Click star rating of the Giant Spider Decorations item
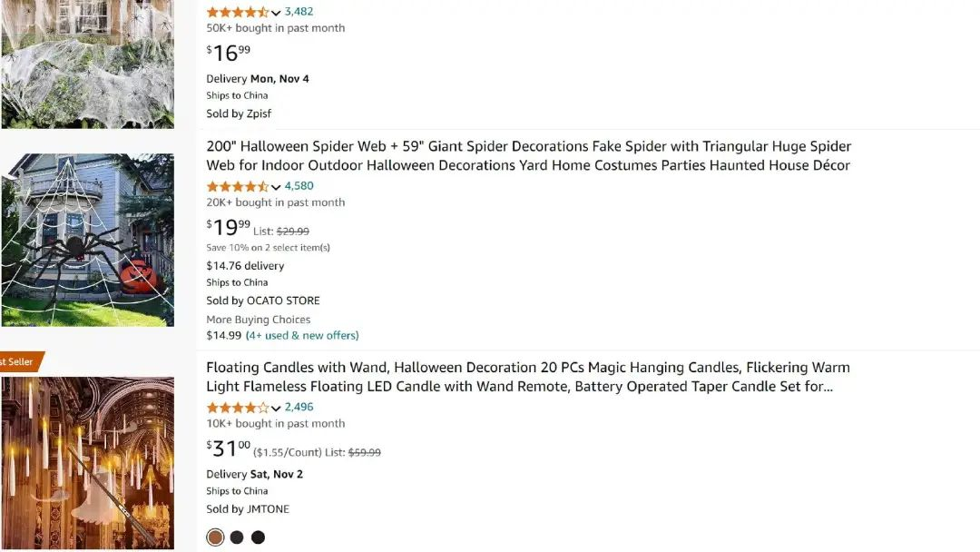The height and width of the screenshot is (552, 980). (x=237, y=186)
